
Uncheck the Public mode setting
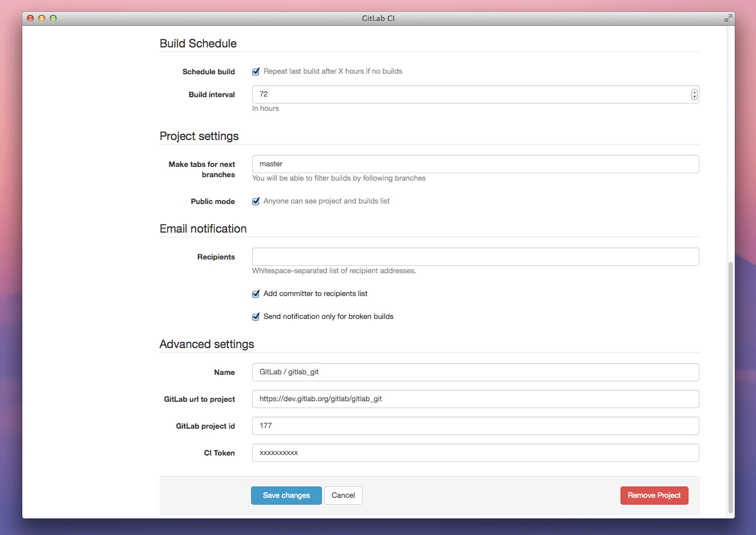click(x=256, y=201)
